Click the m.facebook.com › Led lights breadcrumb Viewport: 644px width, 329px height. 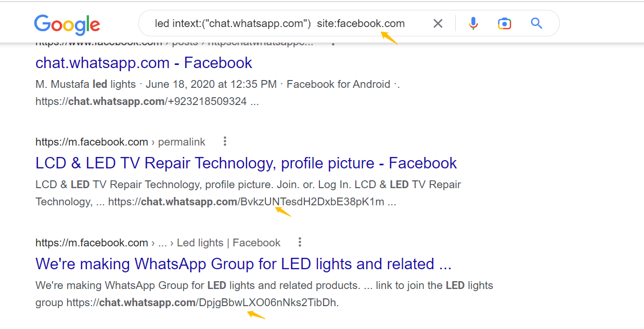point(158,243)
